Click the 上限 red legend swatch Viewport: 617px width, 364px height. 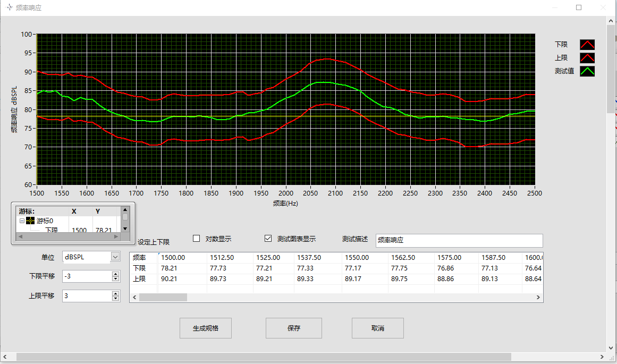587,58
